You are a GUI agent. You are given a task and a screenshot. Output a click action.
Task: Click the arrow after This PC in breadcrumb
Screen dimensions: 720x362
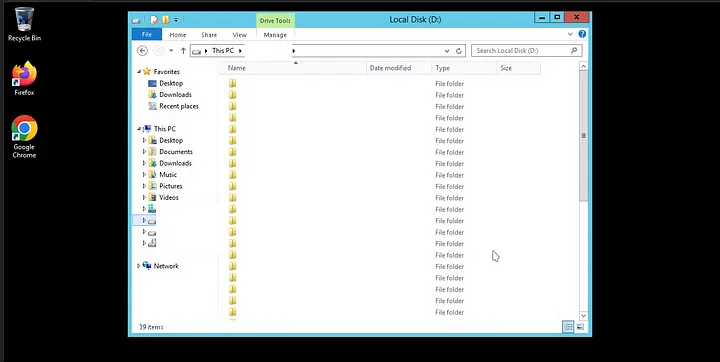(x=240, y=51)
